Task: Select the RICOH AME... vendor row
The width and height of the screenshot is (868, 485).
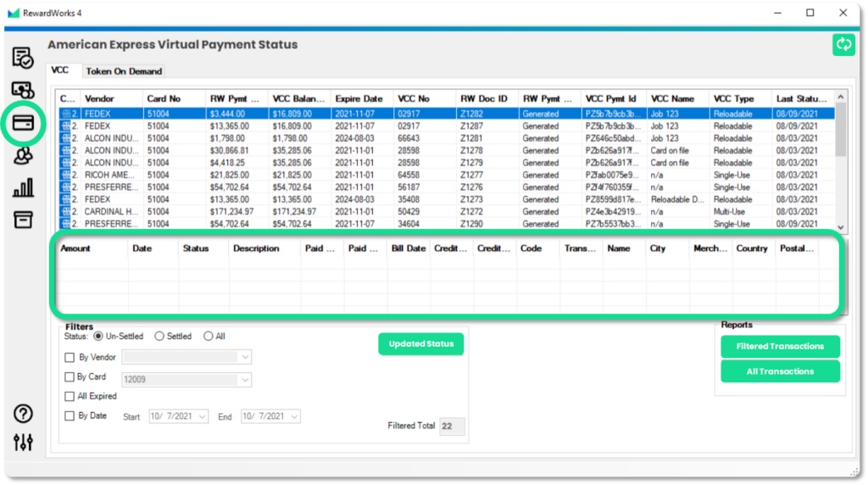Action: pyautogui.click(x=447, y=175)
